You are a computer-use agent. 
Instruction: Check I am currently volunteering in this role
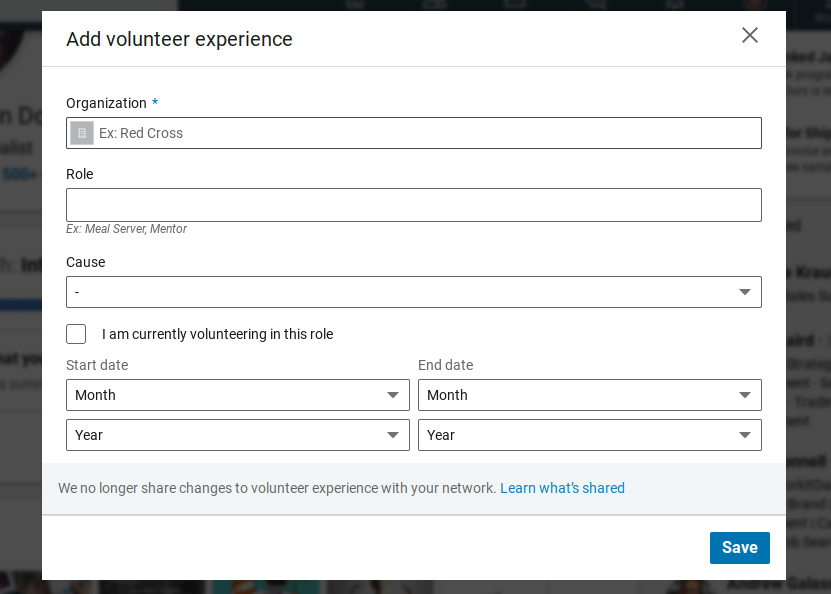pos(76,334)
